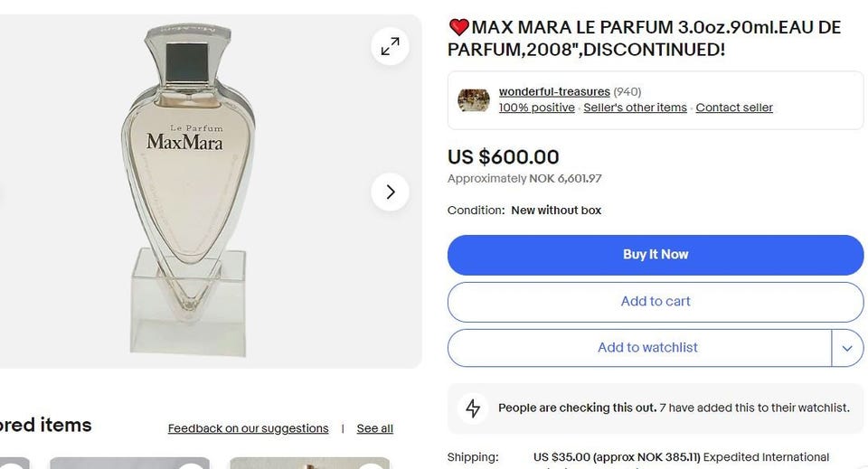This screenshot has height=469, width=868.
Task: Open Seller's other items
Action: (635, 108)
